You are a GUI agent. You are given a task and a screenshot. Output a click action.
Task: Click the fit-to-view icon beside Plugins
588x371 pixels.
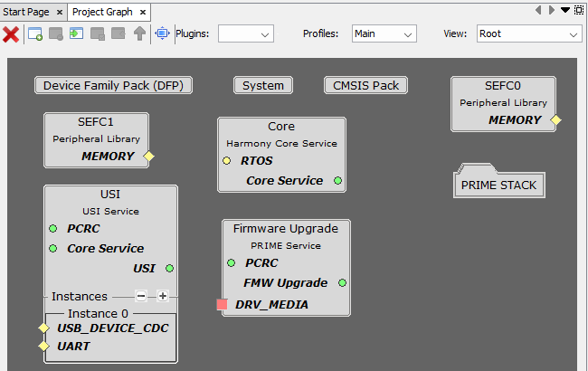[162, 33]
